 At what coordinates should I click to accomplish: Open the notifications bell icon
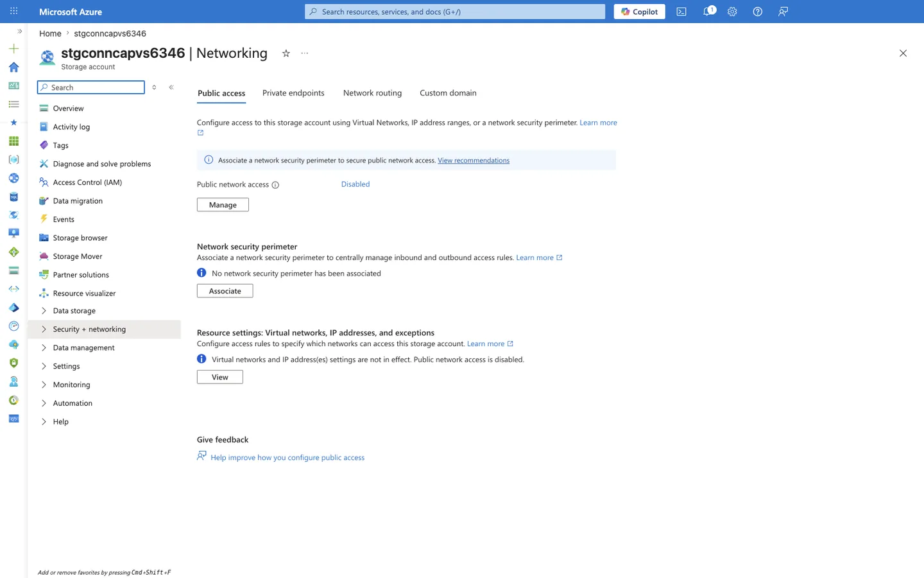708,12
